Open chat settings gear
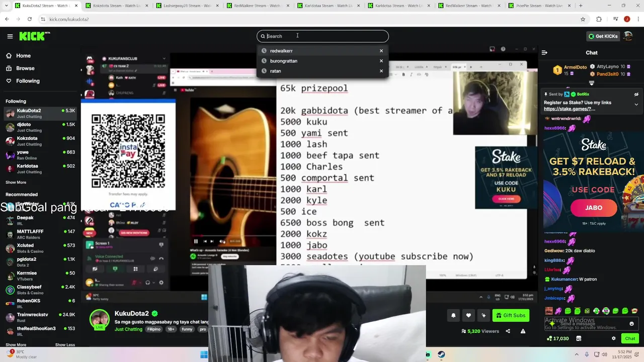The width and height of the screenshot is (644, 362). 613,338
